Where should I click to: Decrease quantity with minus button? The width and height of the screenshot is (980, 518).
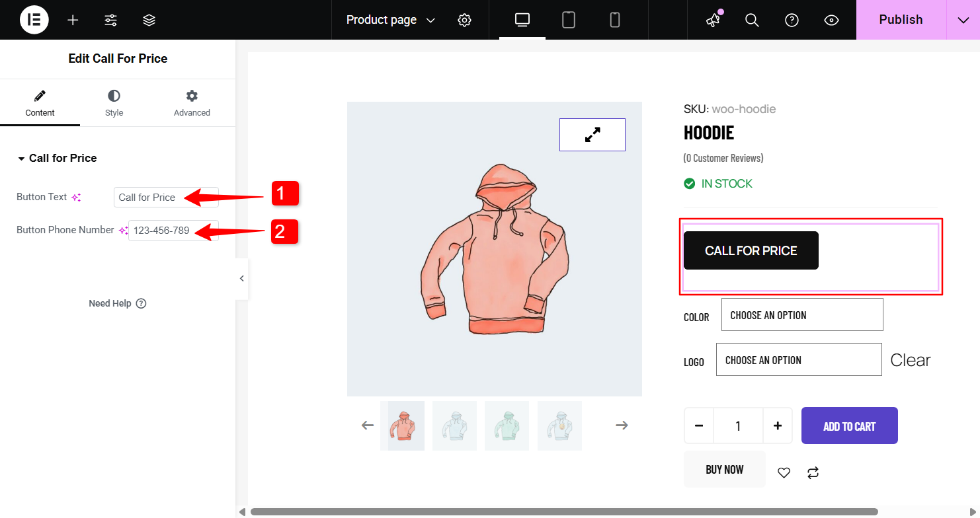699,425
